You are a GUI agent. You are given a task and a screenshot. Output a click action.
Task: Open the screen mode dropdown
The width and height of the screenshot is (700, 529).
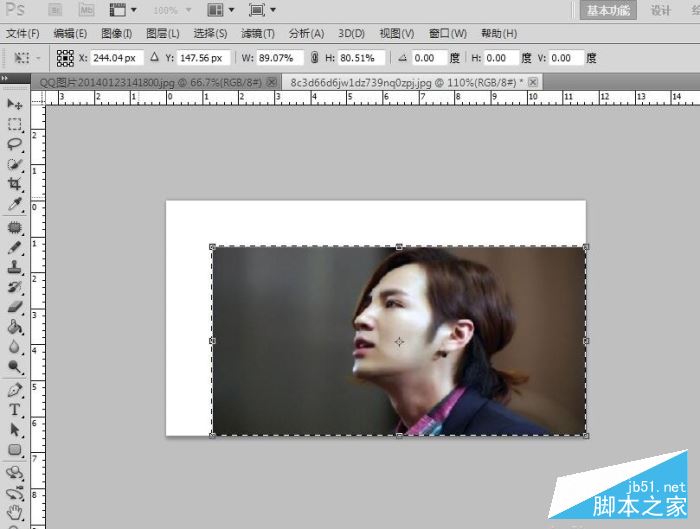click(262, 10)
